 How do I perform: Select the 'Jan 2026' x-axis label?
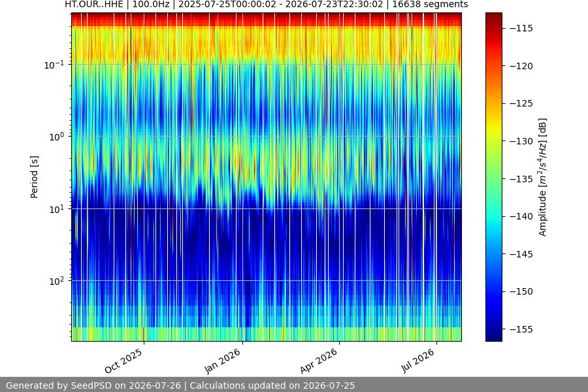point(222,361)
